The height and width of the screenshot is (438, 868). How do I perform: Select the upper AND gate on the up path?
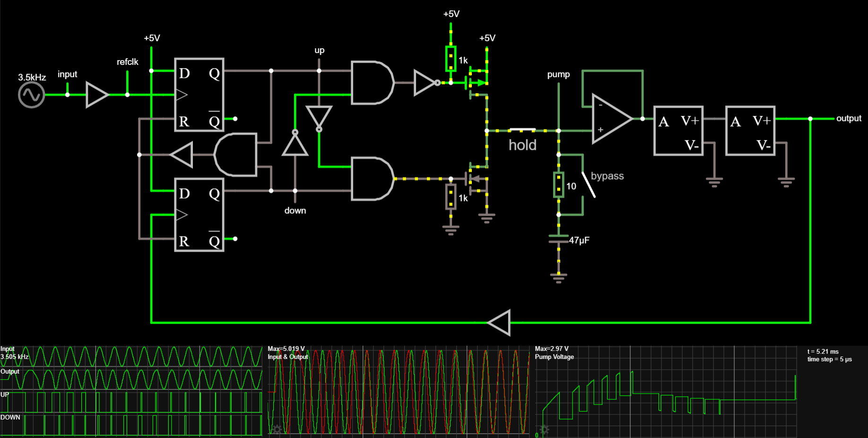[373, 83]
